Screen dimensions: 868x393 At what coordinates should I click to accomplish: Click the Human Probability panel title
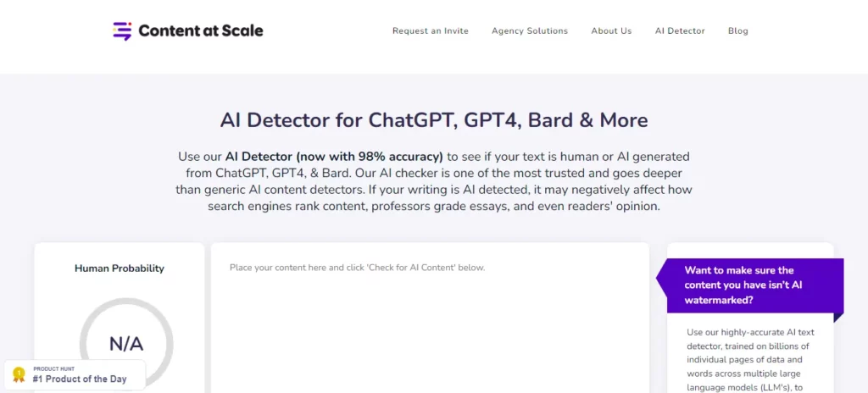click(120, 268)
